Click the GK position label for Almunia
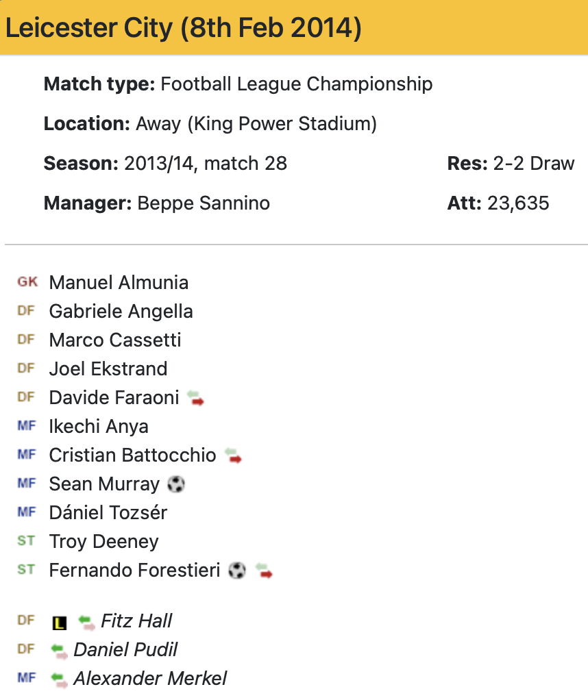588x700 pixels. (x=27, y=282)
